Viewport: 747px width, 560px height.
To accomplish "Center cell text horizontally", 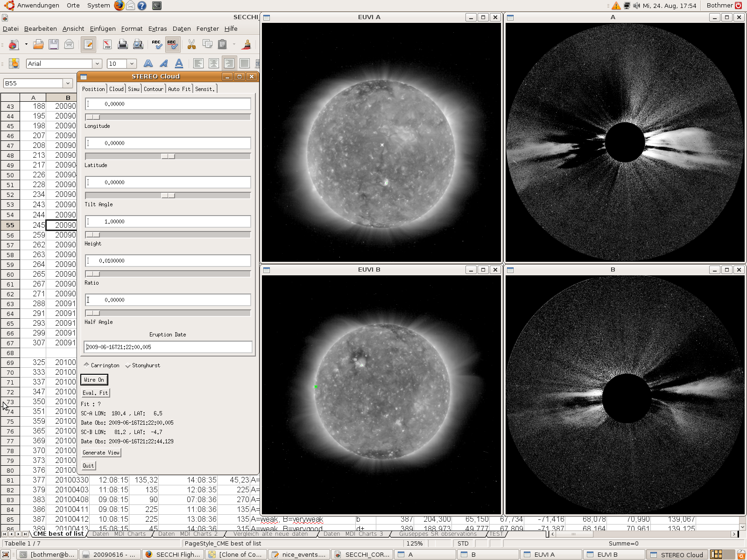I will (x=213, y=63).
